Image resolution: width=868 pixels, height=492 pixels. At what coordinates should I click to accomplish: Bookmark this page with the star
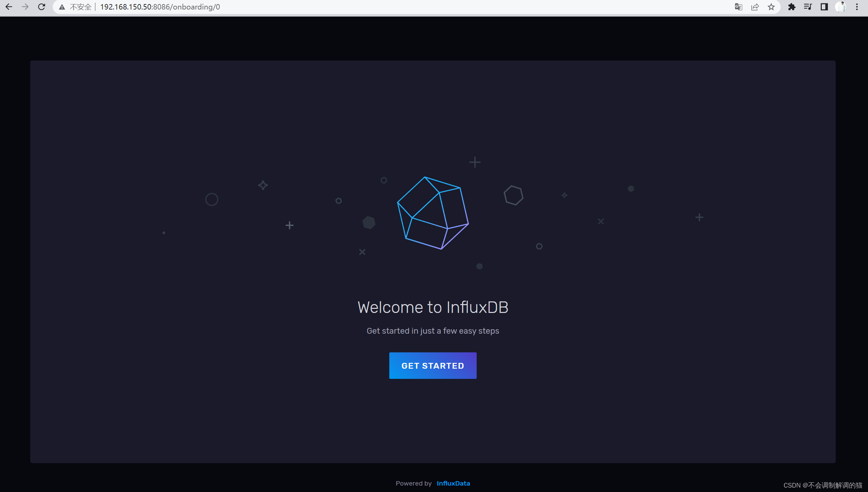(x=771, y=7)
